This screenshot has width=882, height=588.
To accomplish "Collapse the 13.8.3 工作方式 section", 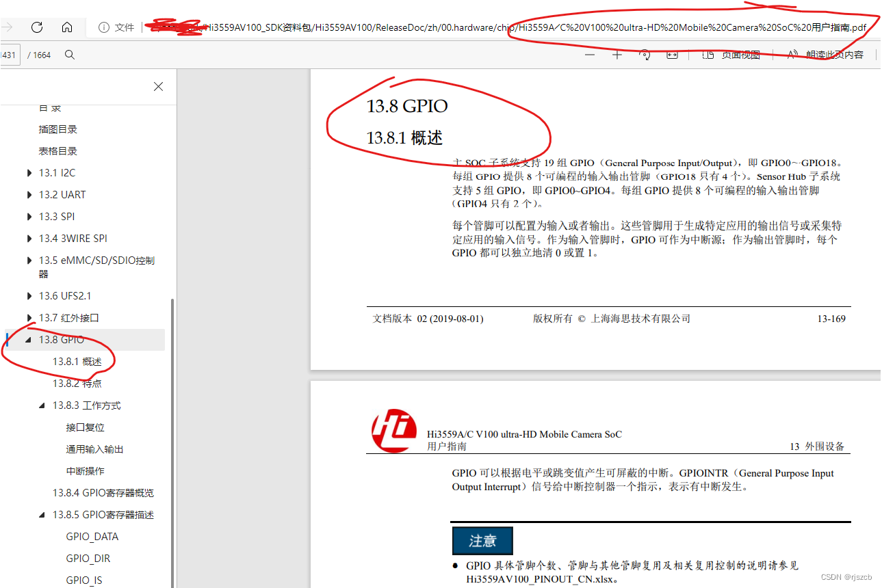I will point(41,405).
